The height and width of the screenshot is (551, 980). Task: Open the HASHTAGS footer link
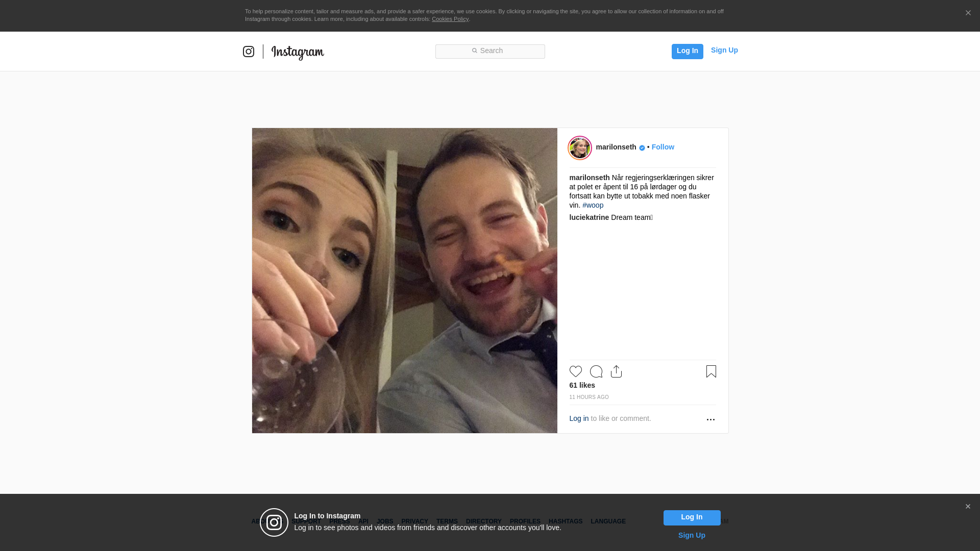pyautogui.click(x=565, y=521)
